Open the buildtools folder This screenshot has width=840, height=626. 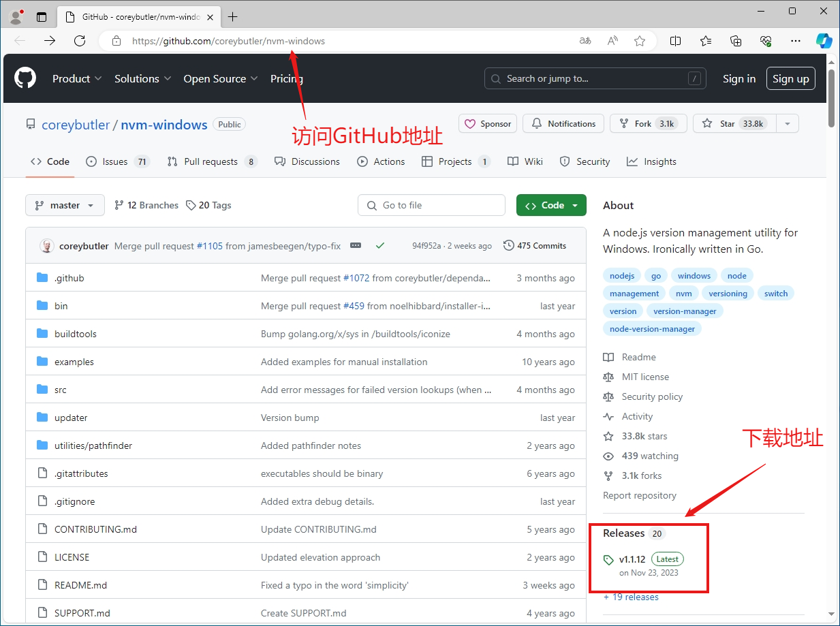coord(76,334)
